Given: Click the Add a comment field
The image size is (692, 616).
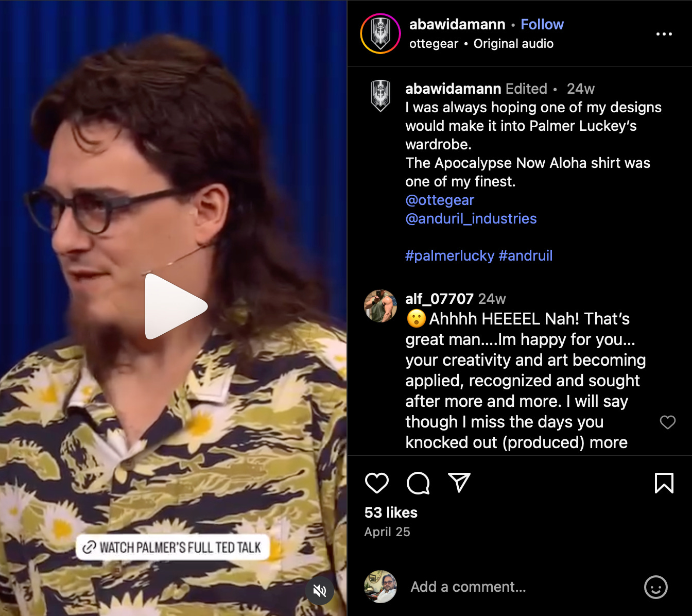Looking at the screenshot, I should pyautogui.click(x=520, y=587).
